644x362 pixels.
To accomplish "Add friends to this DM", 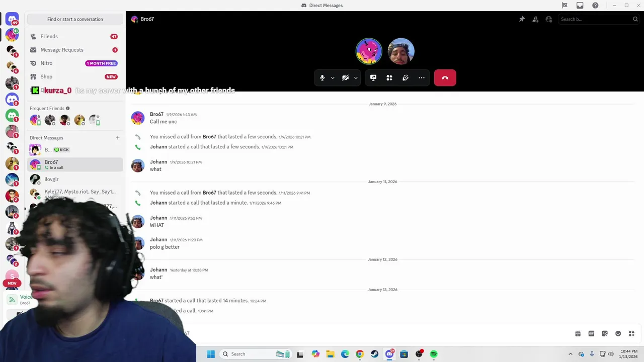I will (x=535, y=19).
